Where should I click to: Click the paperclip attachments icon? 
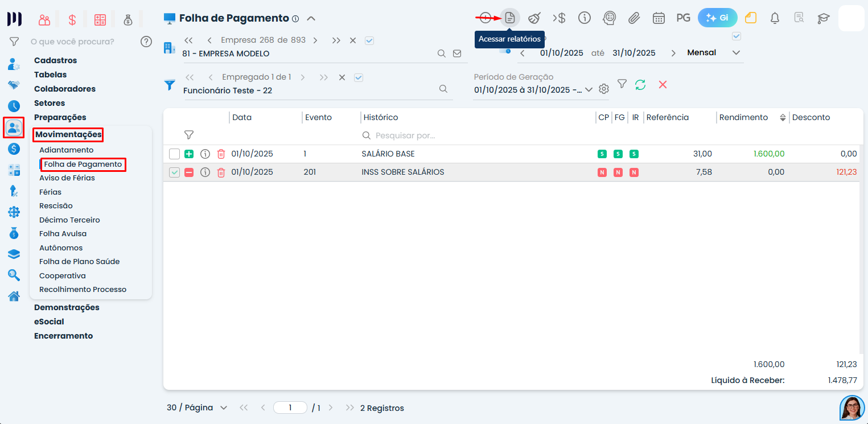pyautogui.click(x=634, y=18)
